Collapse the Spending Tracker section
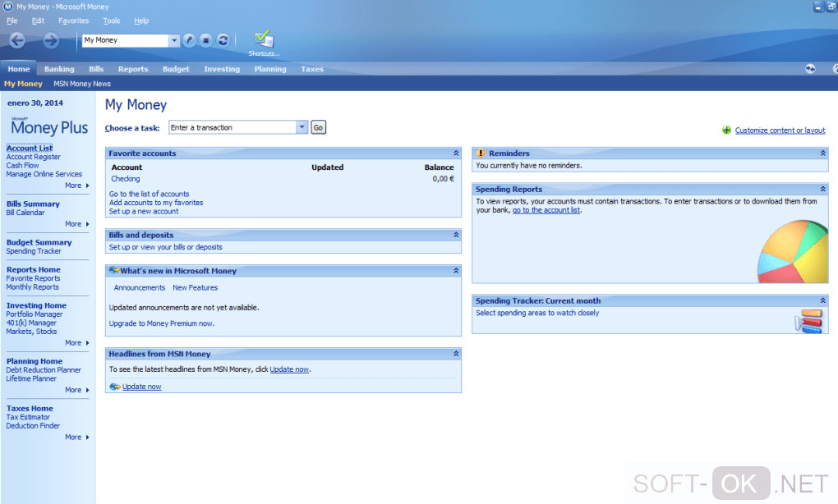The height and width of the screenshot is (504, 838). point(822,300)
